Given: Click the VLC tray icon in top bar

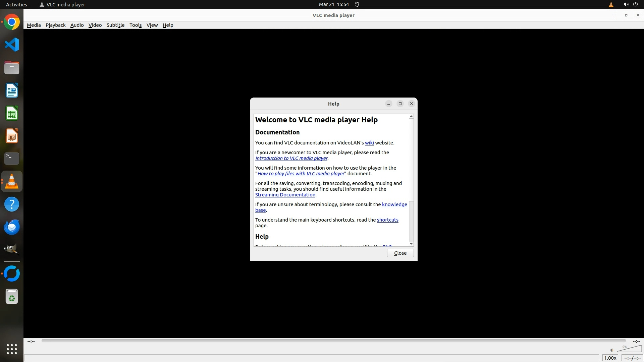Looking at the screenshot, I should point(611,4).
